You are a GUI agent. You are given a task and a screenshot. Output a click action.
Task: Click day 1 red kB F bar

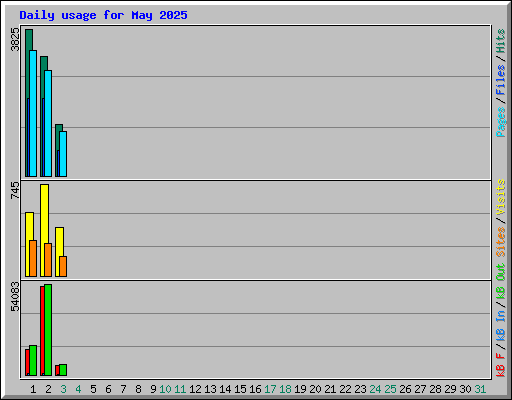pos(27,362)
